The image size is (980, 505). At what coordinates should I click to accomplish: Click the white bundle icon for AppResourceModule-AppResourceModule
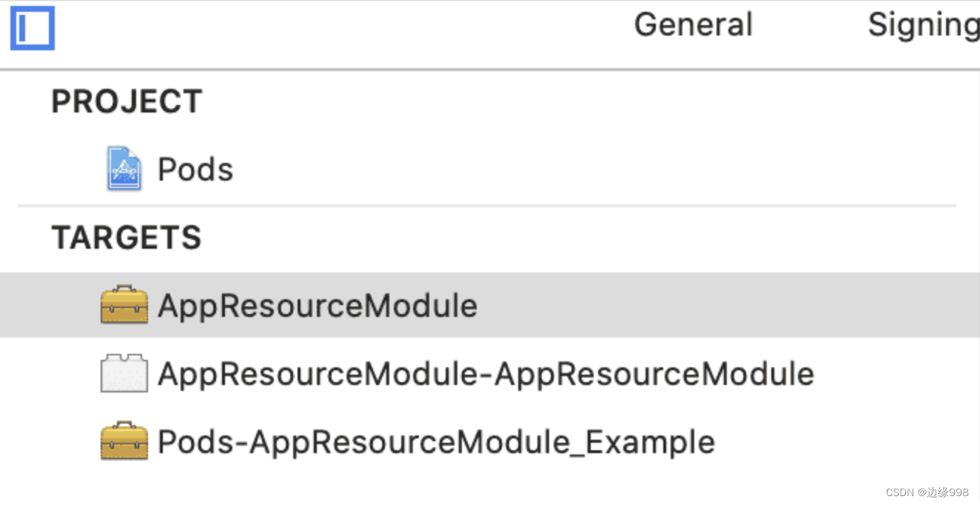point(124,374)
